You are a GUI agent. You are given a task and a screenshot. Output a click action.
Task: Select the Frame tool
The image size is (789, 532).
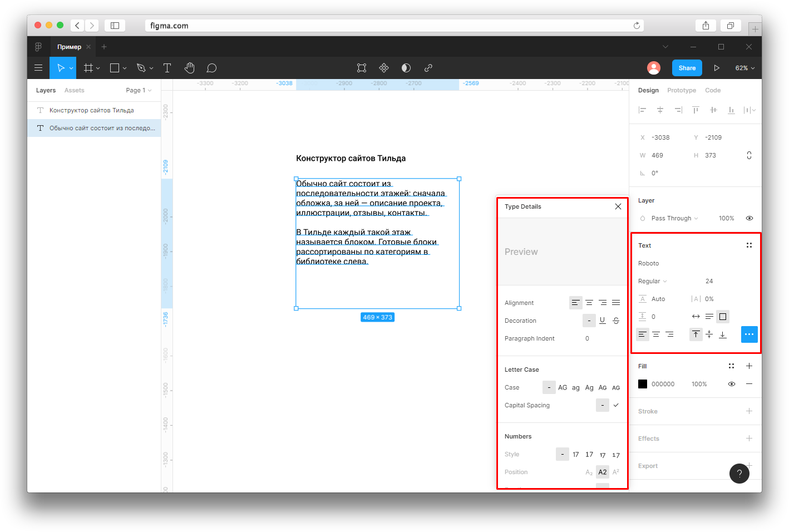point(88,68)
